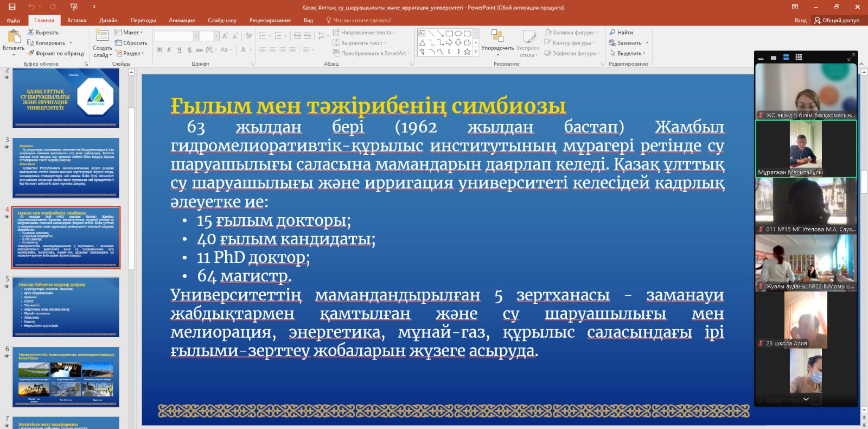
Task: Open the Переходы ribbon tab
Action: (143, 21)
